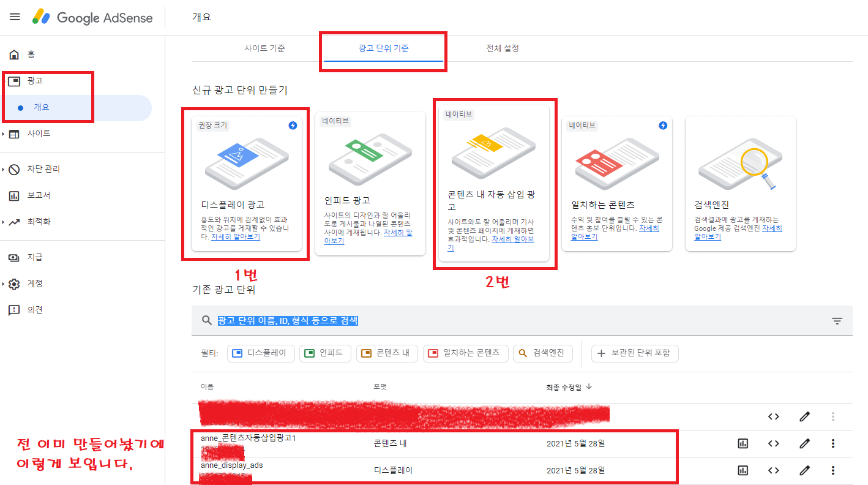Click the 보관된 단위 포함 button
This screenshot has height=485, width=868.
tap(635, 353)
